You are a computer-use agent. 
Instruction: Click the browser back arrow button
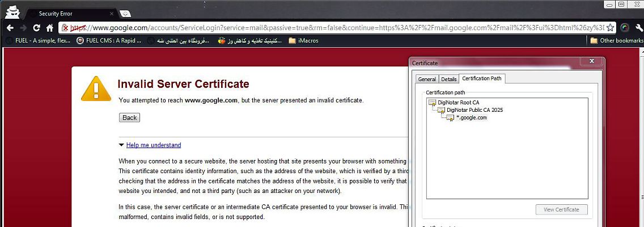coord(10,27)
